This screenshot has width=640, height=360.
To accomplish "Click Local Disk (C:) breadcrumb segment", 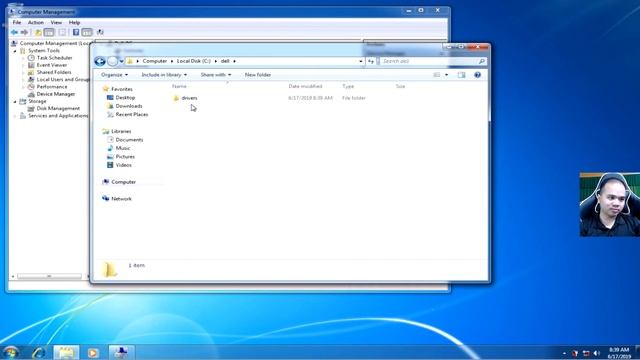I will [x=194, y=61].
